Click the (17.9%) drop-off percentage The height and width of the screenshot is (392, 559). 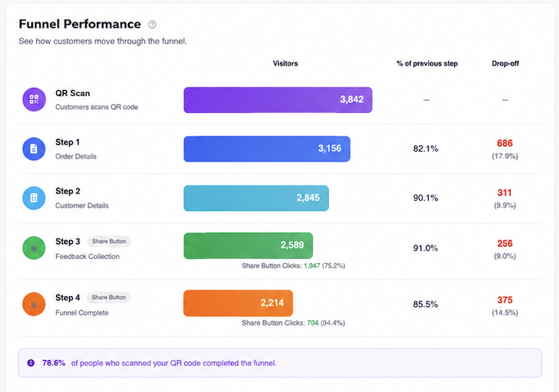[x=505, y=156]
